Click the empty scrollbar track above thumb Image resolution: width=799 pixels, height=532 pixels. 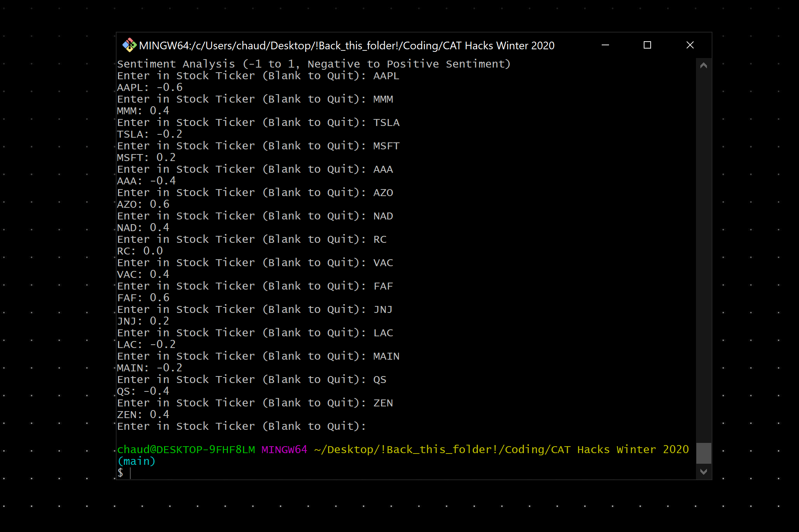coord(703,256)
